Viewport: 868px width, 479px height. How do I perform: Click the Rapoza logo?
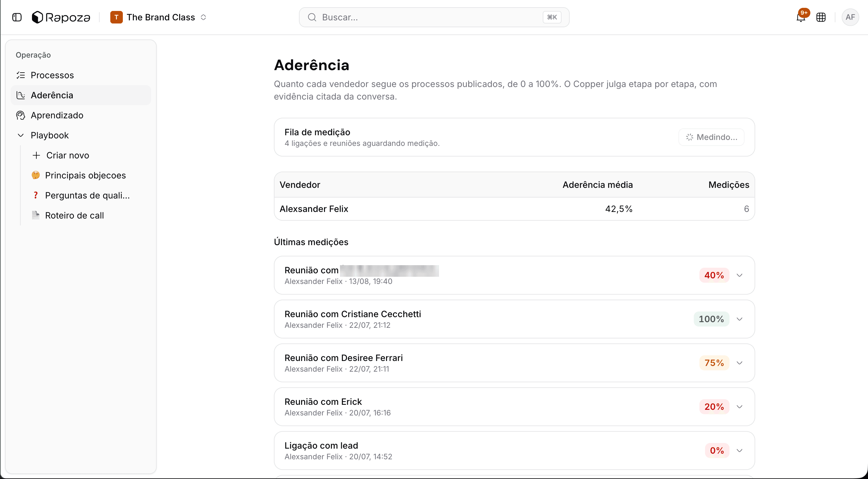click(x=61, y=17)
